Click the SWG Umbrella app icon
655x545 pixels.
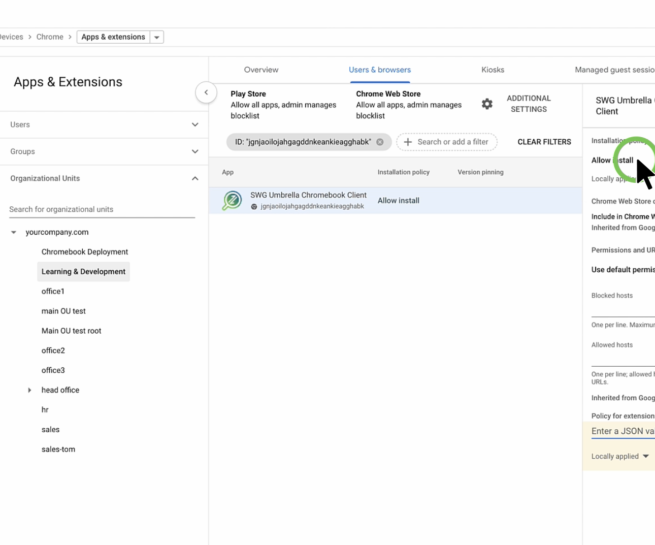[x=232, y=200]
